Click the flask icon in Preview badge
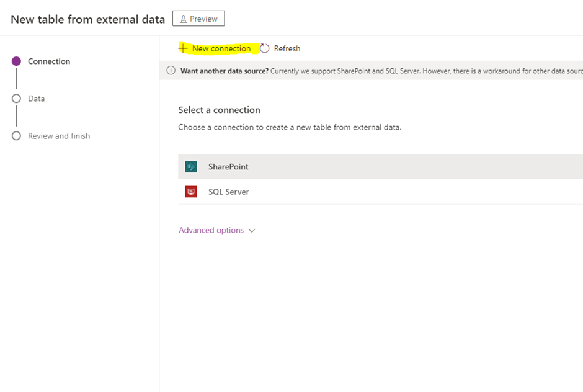This screenshot has width=583, height=392. [x=183, y=19]
